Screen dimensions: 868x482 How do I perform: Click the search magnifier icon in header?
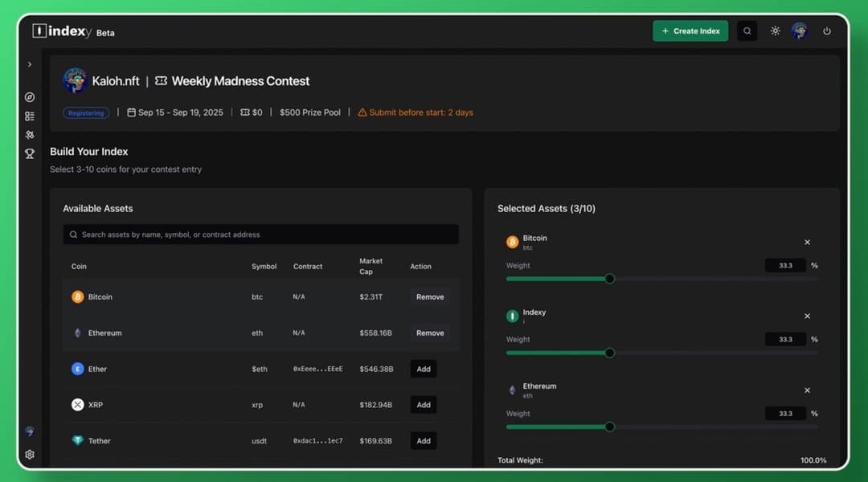pyautogui.click(x=747, y=31)
